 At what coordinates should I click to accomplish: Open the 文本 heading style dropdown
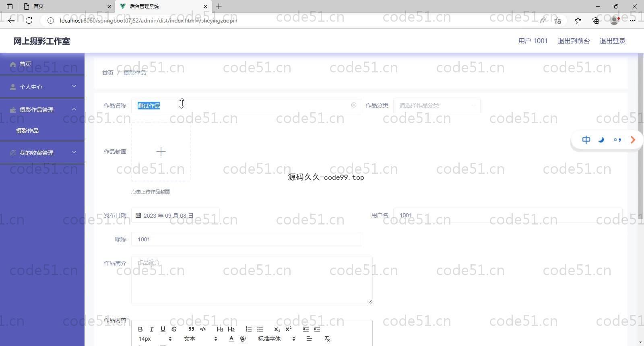(200, 339)
